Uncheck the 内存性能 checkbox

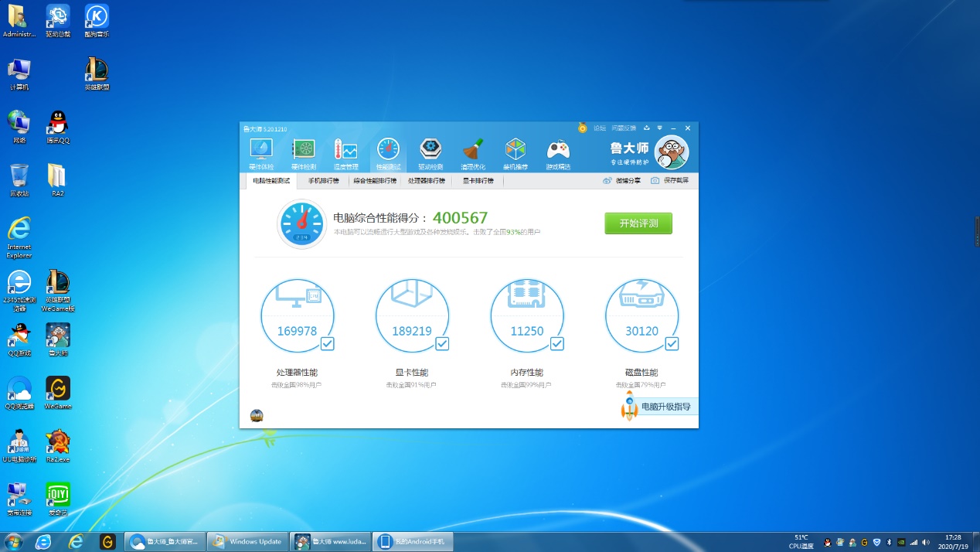tap(557, 344)
